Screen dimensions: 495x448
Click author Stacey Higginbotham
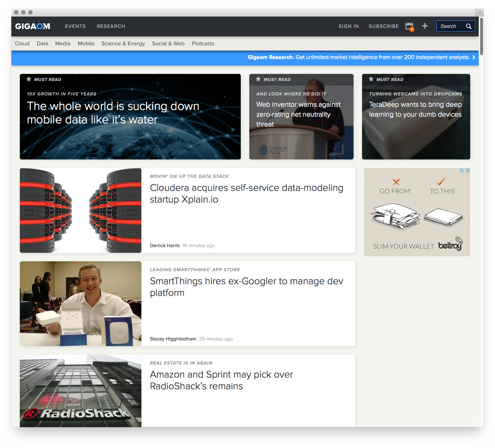tap(173, 339)
